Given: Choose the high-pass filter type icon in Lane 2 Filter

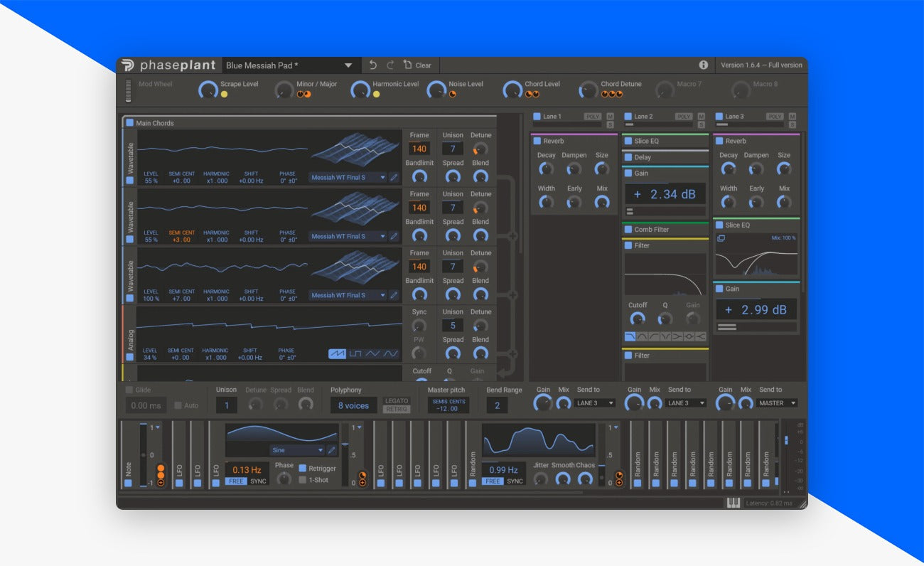Looking at the screenshot, I should click(x=653, y=336).
